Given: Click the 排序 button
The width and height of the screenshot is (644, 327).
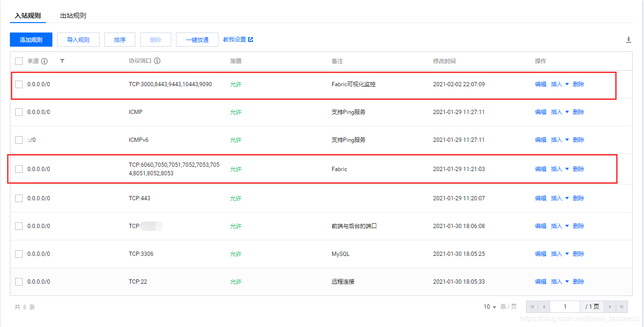Looking at the screenshot, I should pos(120,40).
